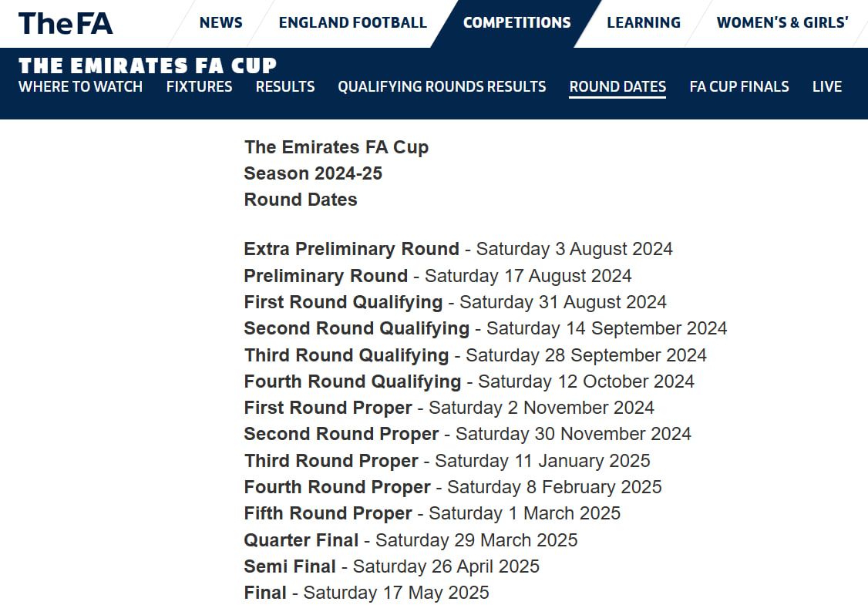The height and width of the screenshot is (615, 868).
Task: Go to Where To Watch
Action: [80, 87]
